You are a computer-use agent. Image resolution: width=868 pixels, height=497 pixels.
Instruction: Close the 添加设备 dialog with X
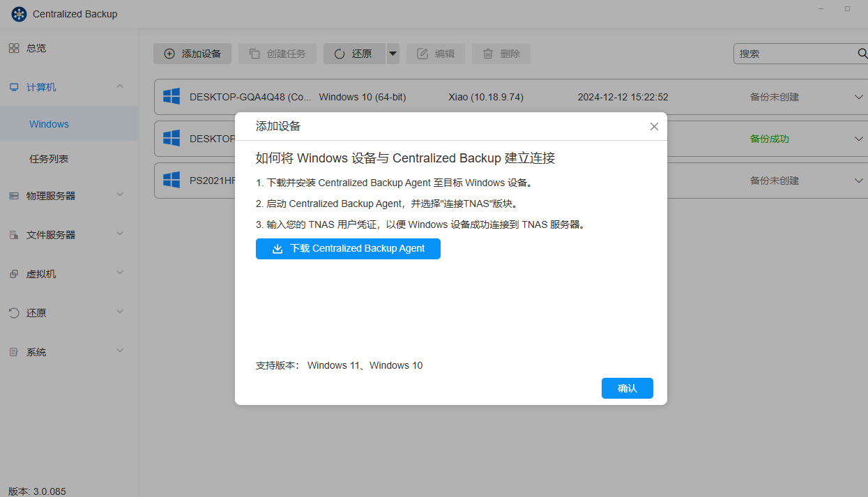[x=654, y=127]
